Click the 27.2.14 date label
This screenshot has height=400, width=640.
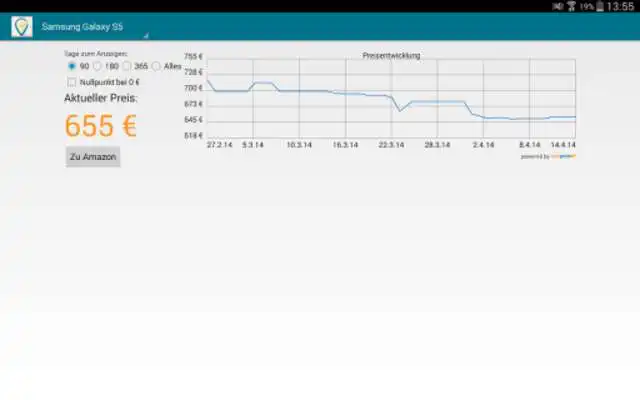(x=220, y=145)
